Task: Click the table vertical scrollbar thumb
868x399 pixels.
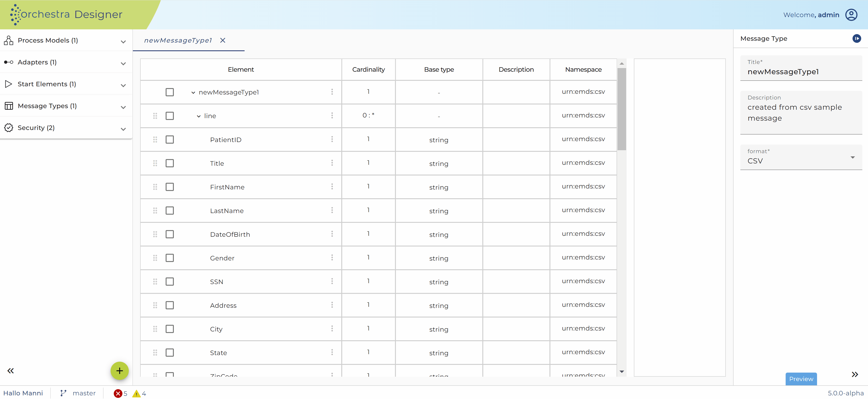Action: coord(622,109)
